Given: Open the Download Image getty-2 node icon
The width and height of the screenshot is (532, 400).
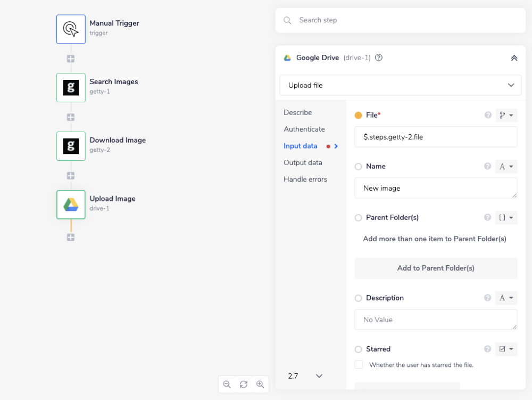Looking at the screenshot, I should (71, 146).
